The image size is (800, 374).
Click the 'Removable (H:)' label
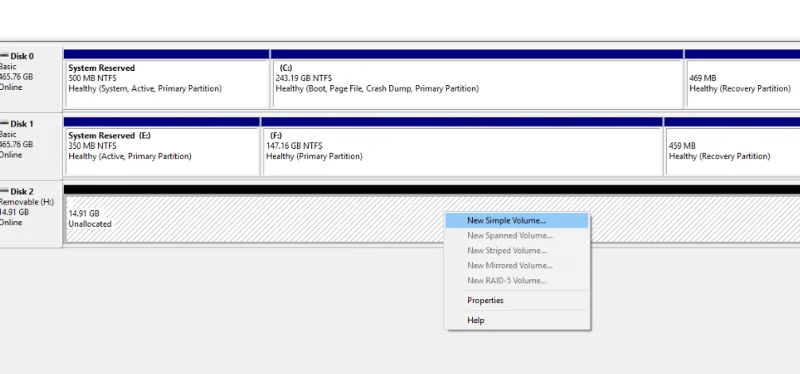pyautogui.click(x=27, y=202)
